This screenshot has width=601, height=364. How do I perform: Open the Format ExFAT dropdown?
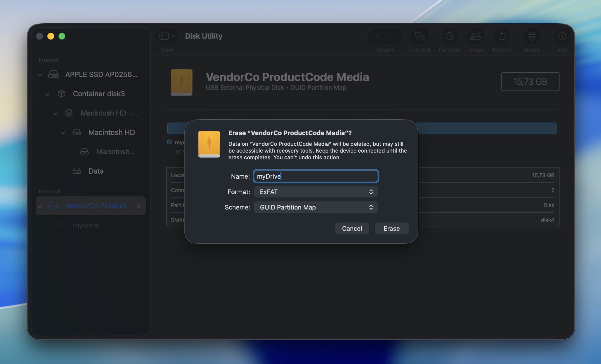point(316,192)
